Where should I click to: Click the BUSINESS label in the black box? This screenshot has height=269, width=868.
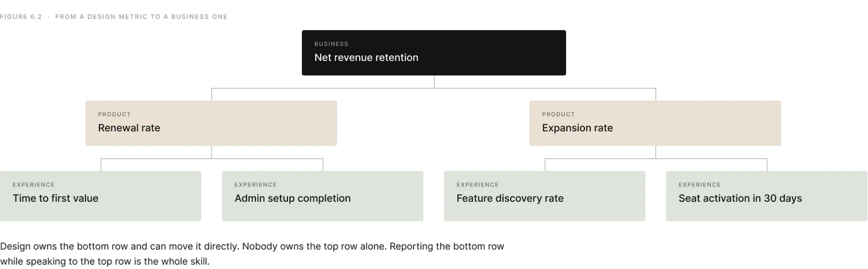tap(331, 44)
